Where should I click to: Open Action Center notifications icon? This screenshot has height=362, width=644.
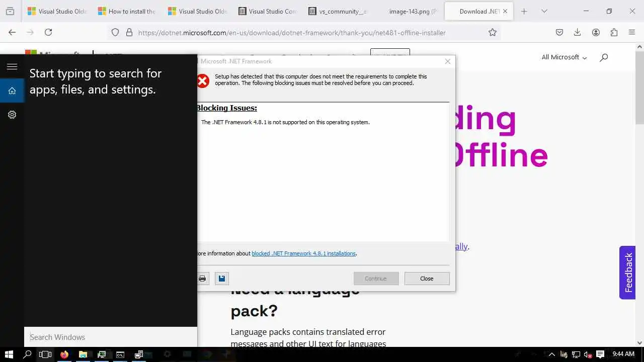[x=600, y=354]
